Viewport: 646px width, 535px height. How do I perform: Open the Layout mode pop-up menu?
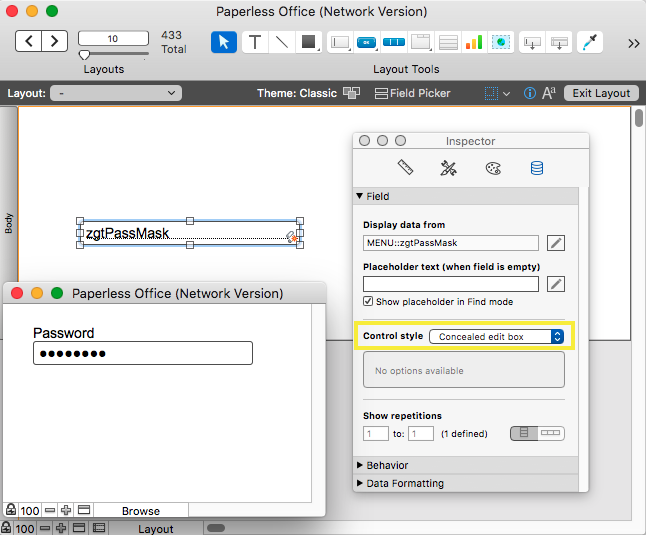pos(155,528)
